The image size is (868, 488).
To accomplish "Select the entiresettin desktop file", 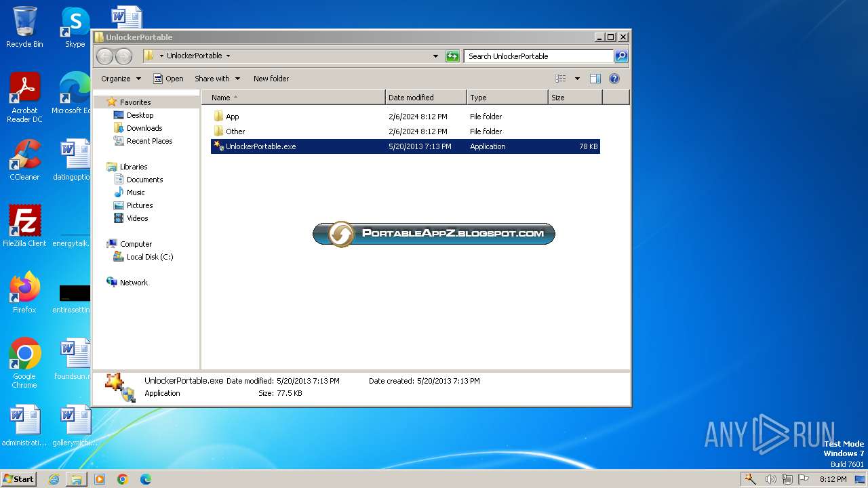I will [x=73, y=298].
